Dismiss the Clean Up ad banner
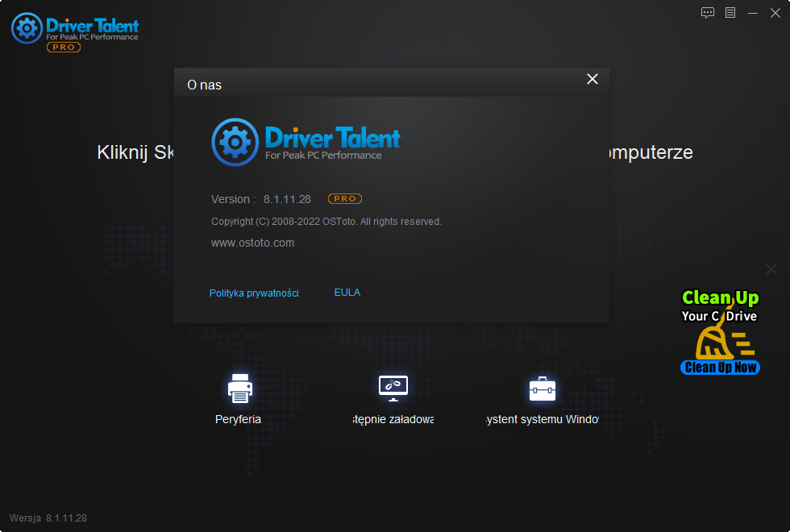 point(771,269)
